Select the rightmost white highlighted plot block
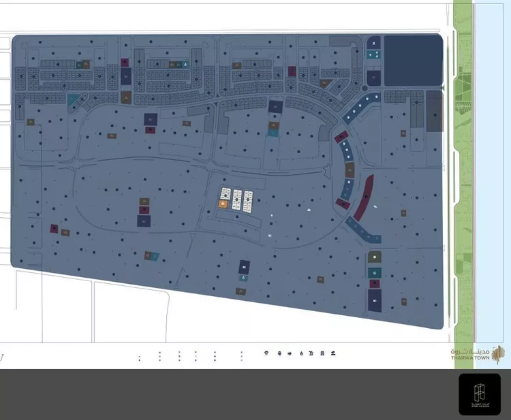This screenshot has height=420, width=511. 248,202
